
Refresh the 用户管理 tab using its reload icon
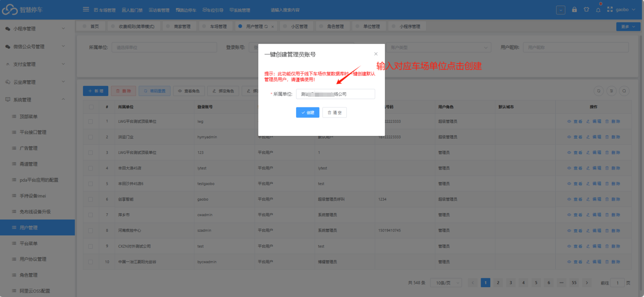pyautogui.click(x=266, y=26)
